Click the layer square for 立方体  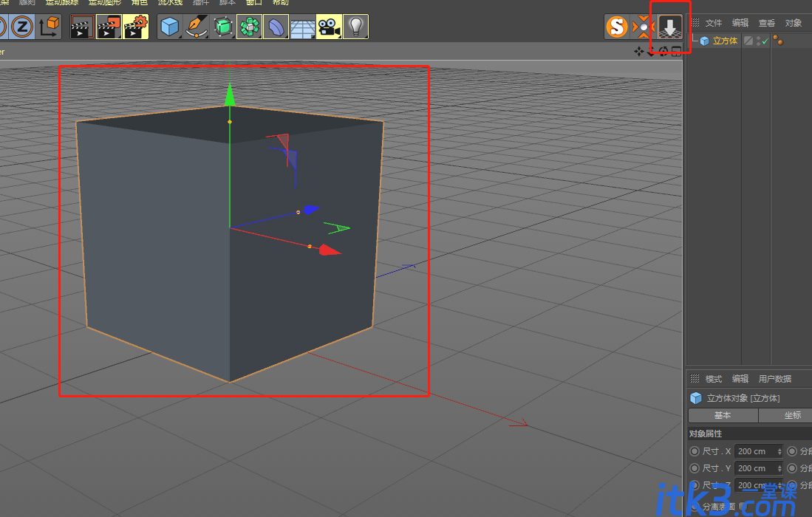[x=748, y=41]
